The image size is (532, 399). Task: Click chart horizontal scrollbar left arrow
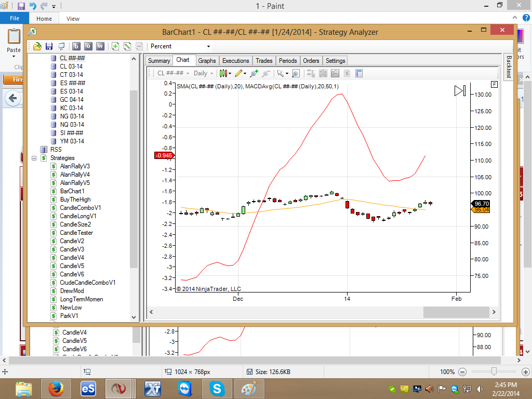click(151, 312)
